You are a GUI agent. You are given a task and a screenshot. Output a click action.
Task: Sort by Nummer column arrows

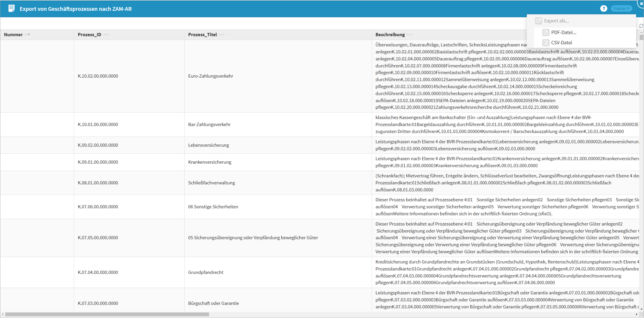[x=27, y=35]
